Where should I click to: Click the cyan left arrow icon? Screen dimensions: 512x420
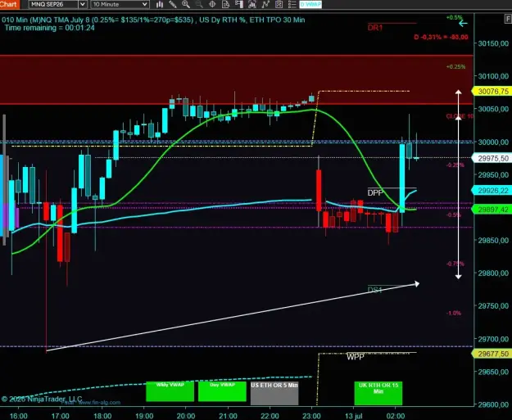point(463,24)
